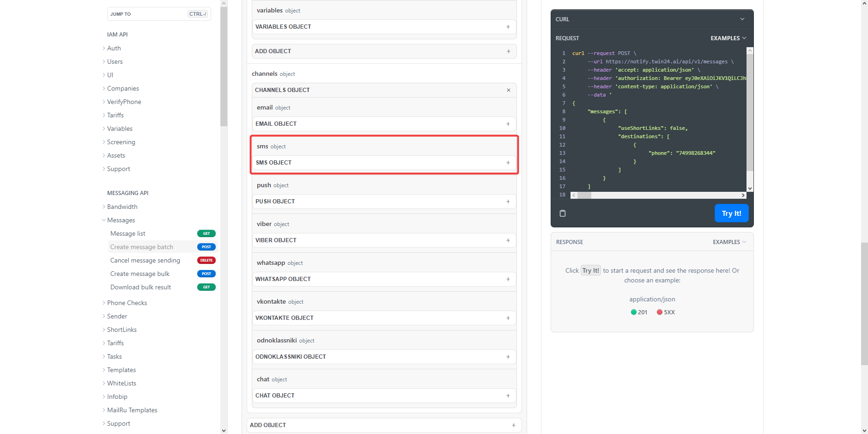Expand the VARIABLES OBJECT plus icon
Image resolution: width=868 pixels, height=434 pixels.
point(508,27)
